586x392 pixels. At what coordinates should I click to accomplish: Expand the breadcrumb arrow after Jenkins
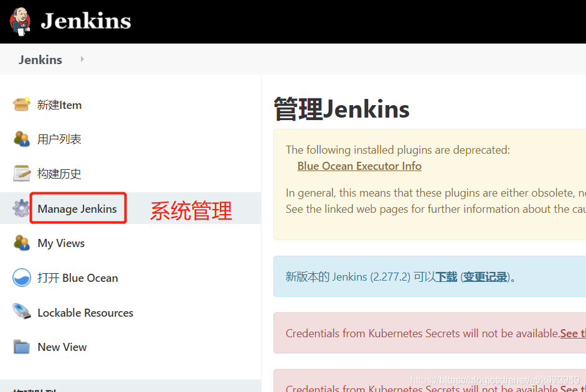pos(82,59)
